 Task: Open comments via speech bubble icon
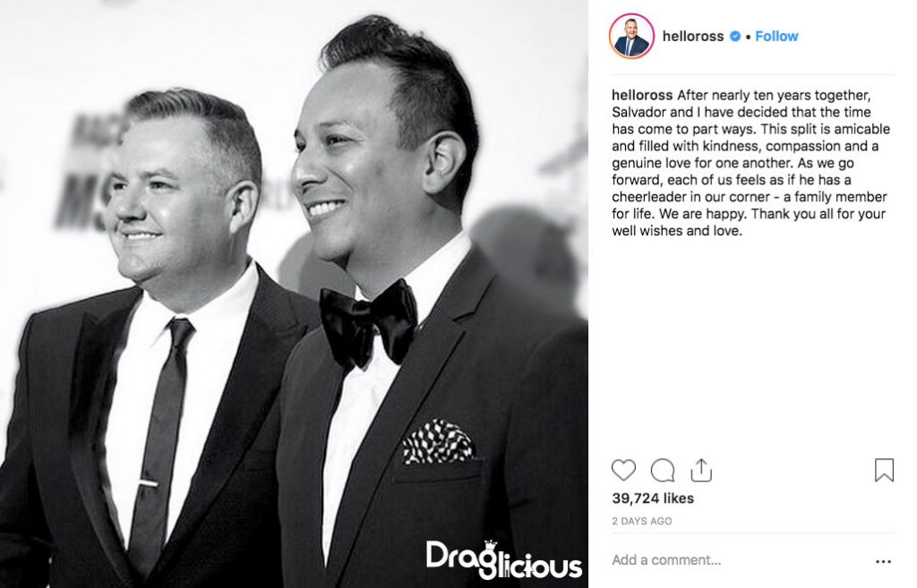click(x=663, y=470)
